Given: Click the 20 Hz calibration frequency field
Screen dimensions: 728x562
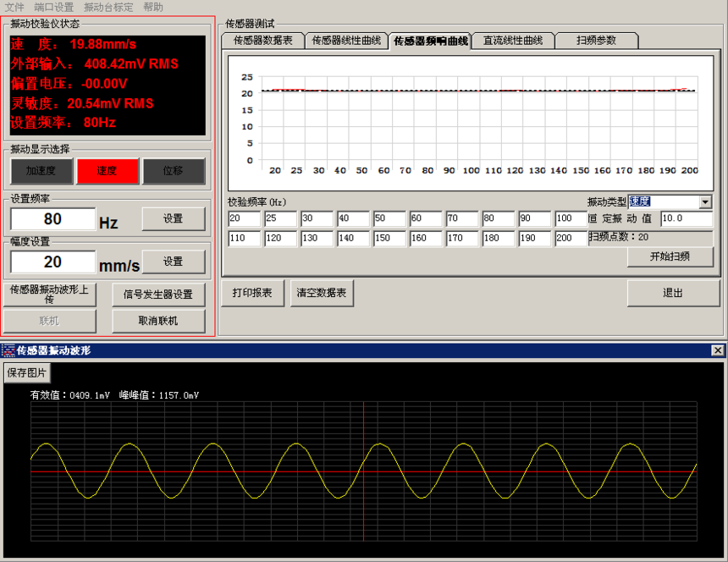Looking at the screenshot, I should pyautogui.click(x=245, y=218).
